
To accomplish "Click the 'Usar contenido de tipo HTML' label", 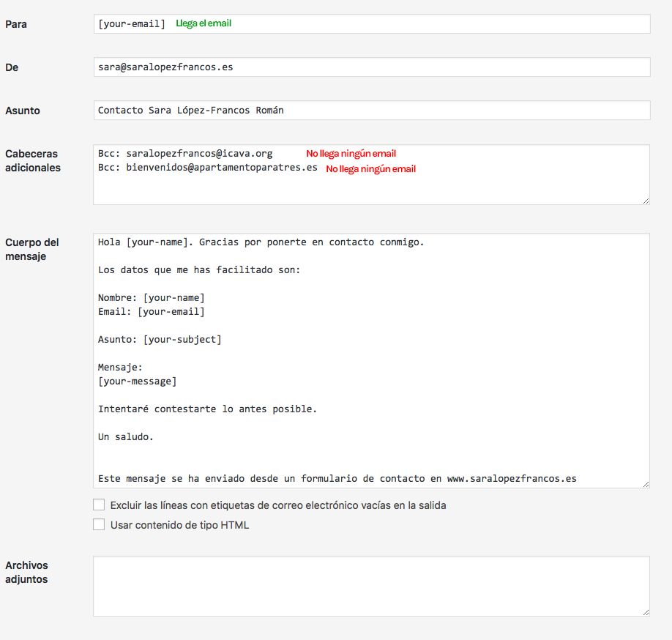I will tap(179, 525).
